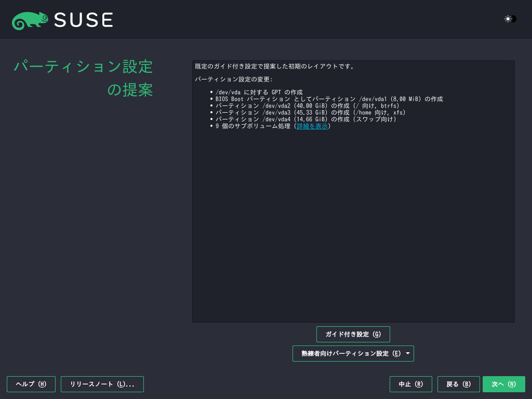Toggle the light/dark theme switch

tap(510, 19)
